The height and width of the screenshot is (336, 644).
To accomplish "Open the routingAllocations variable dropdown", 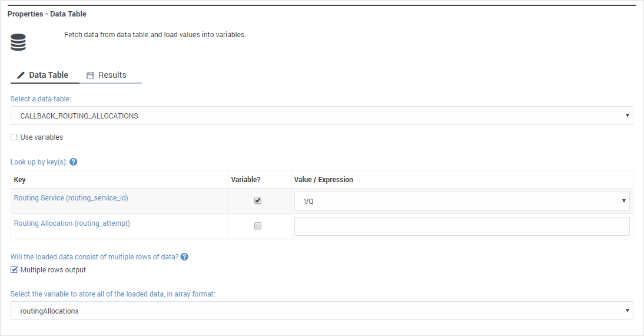I will (x=321, y=311).
